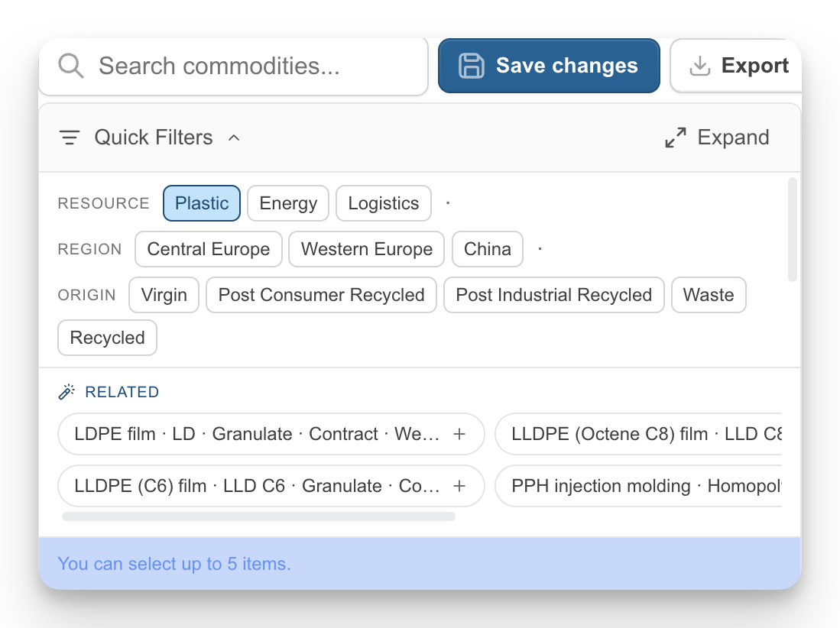Screen dimensions: 840x628
Task: Select the PPH injection molding chip
Action: [638, 486]
